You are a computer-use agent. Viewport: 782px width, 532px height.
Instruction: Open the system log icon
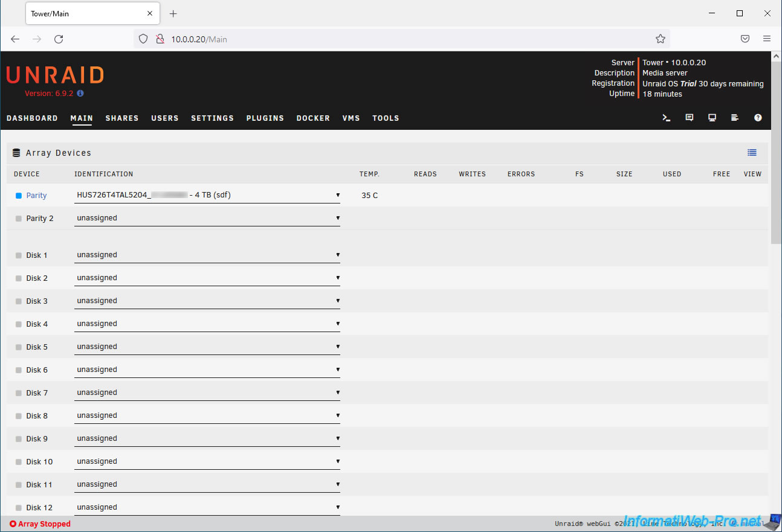tap(735, 118)
